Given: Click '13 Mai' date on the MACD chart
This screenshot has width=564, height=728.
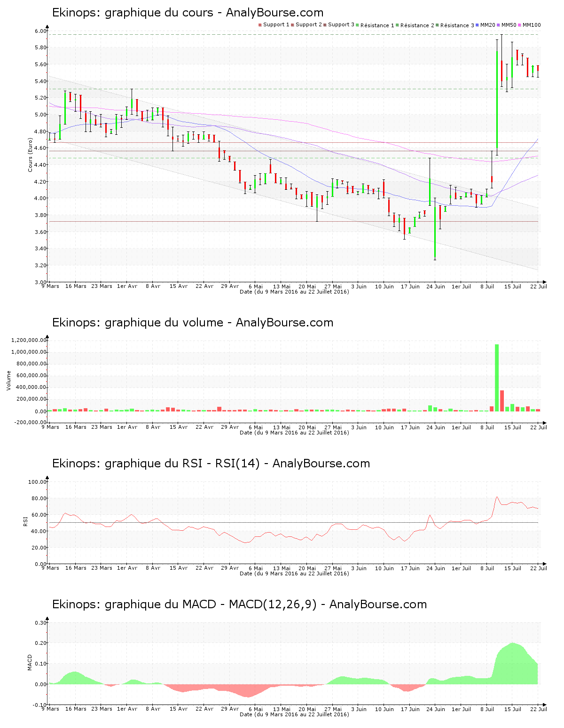Looking at the screenshot, I should [x=282, y=709].
